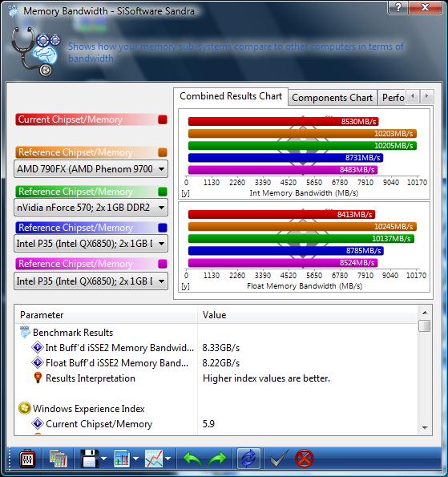Screen dimensions: 448x477
Task: Click the magenta 8524MB/s Float bandwidth bar
Action: (x=283, y=263)
